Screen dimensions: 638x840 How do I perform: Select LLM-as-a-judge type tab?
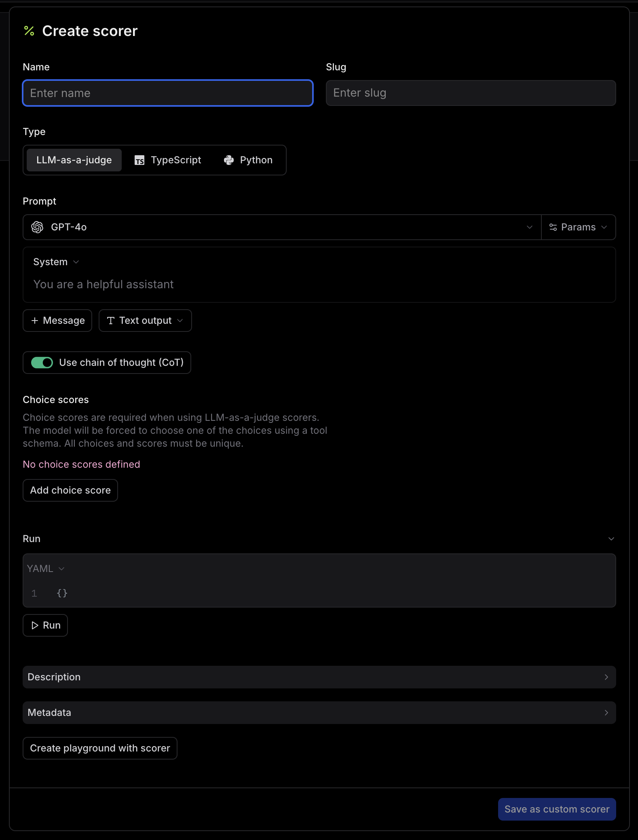[74, 160]
